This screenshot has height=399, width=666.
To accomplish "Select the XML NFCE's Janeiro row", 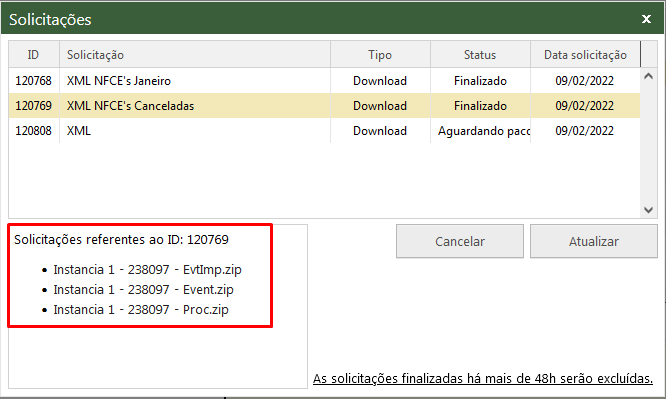I will [x=325, y=81].
